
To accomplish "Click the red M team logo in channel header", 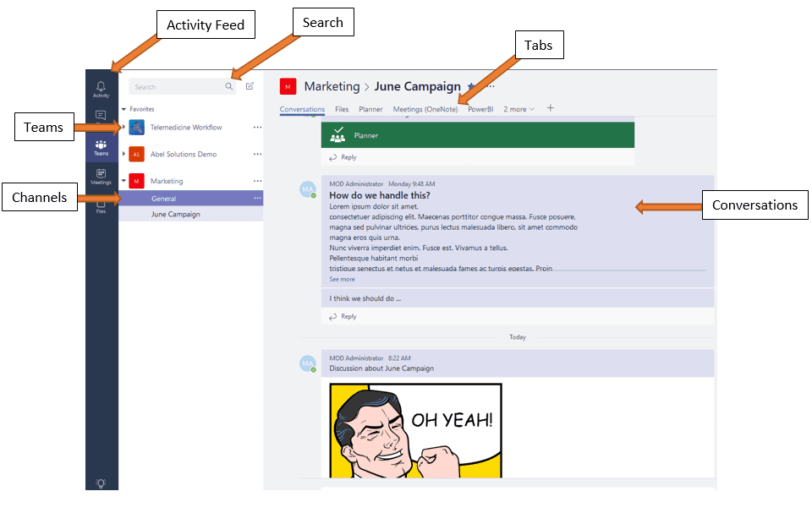I will [x=288, y=86].
